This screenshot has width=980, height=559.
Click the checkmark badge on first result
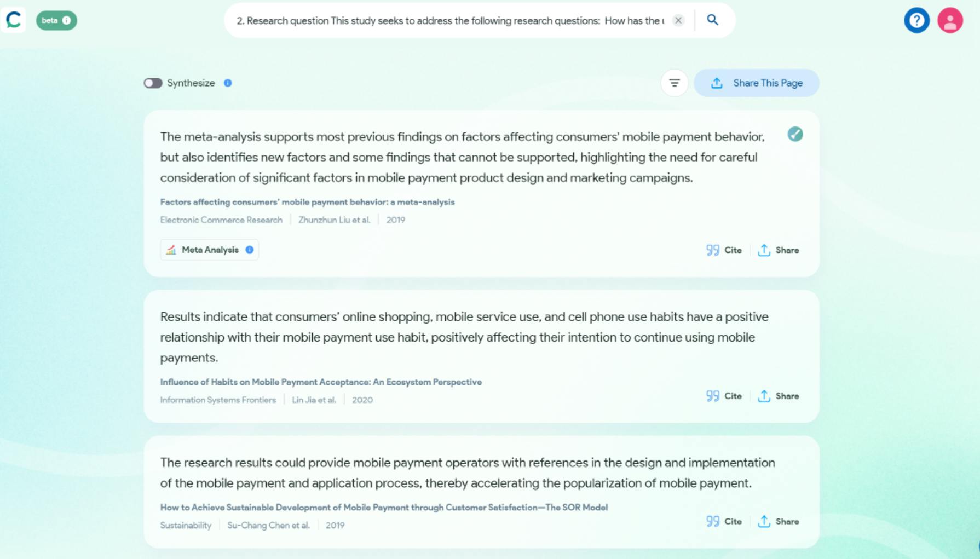pos(795,134)
